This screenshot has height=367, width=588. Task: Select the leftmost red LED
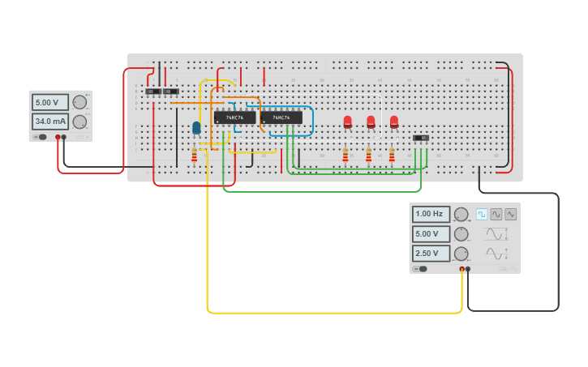pos(348,122)
